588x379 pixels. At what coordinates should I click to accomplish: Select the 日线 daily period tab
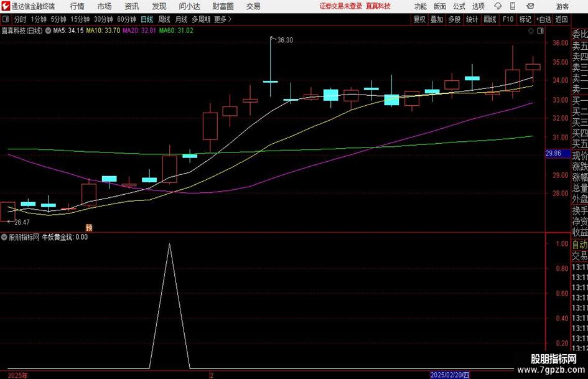[147, 19]
